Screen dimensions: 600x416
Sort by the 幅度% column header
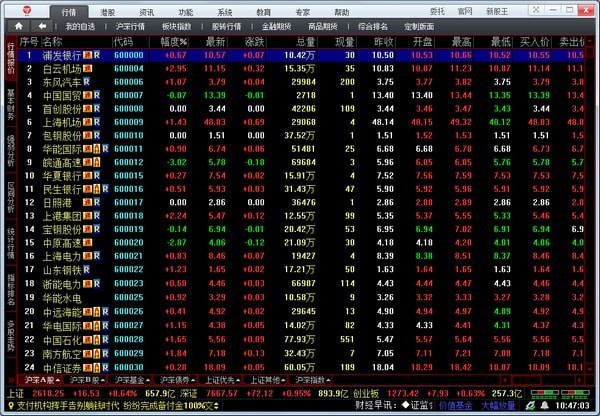pos(174,41)
